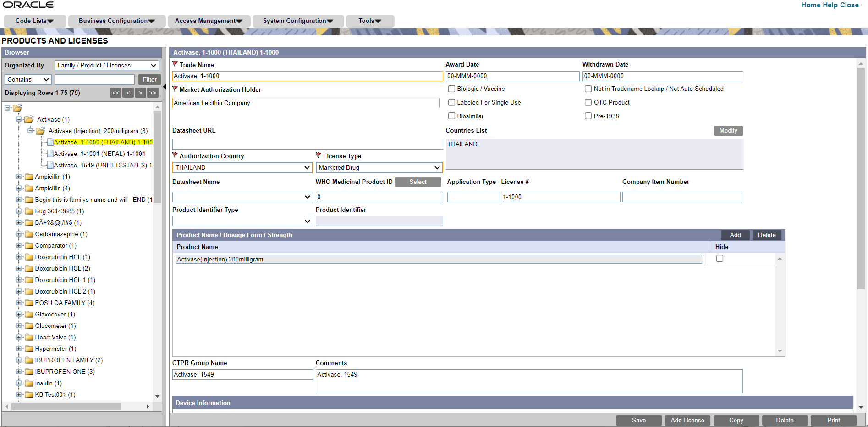
Task: Click the Carbamazepine folder icon
Action: 29,234
